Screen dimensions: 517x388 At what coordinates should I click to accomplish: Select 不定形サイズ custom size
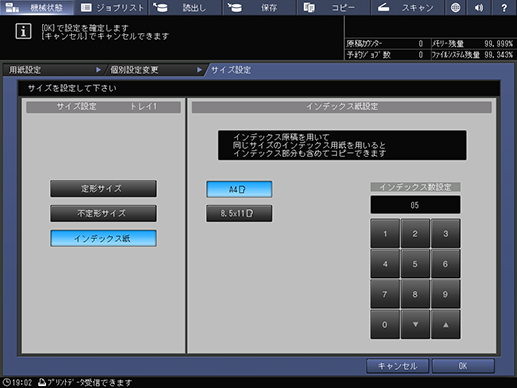click(x=103, y=213)
